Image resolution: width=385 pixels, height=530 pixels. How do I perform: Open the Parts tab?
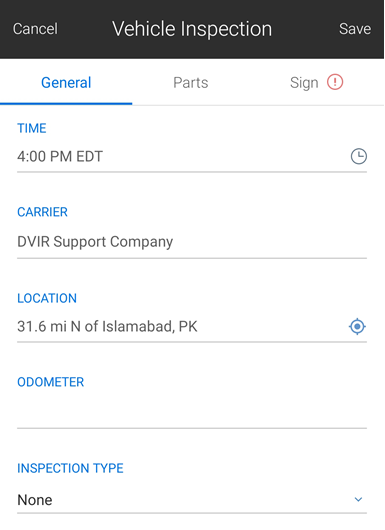click(191, 82)
